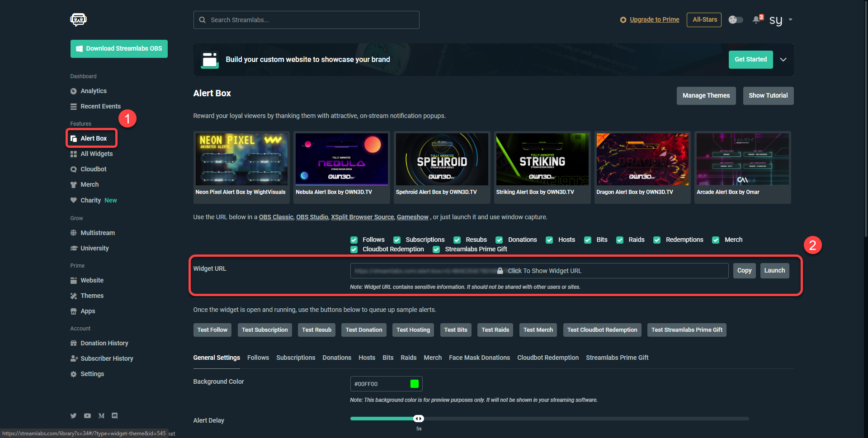Viewport: 868px width, 438px height.
Task: Click the website builder banner icon
Action: pyautogui.click(x=210, y=60)
